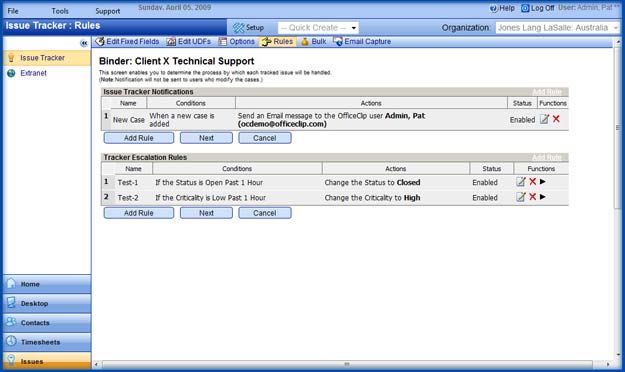The image size is (625, 372).
Task: Click the Edit UDFs icon
Action: (x=171, y=41)
